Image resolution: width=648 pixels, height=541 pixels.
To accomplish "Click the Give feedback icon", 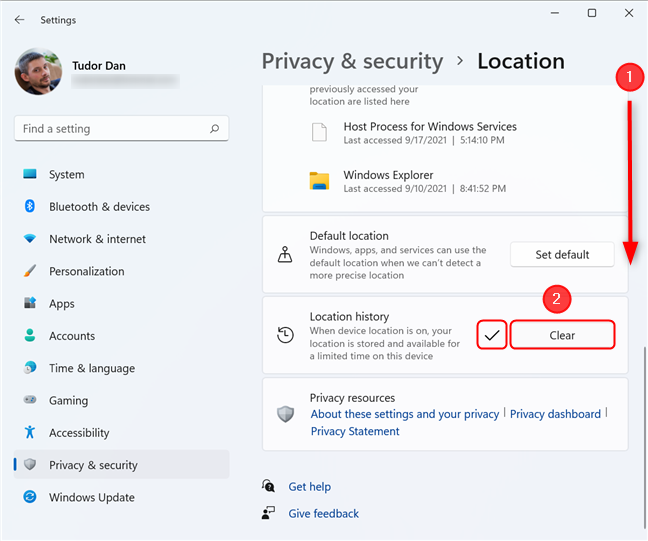I will coord(268,512).
